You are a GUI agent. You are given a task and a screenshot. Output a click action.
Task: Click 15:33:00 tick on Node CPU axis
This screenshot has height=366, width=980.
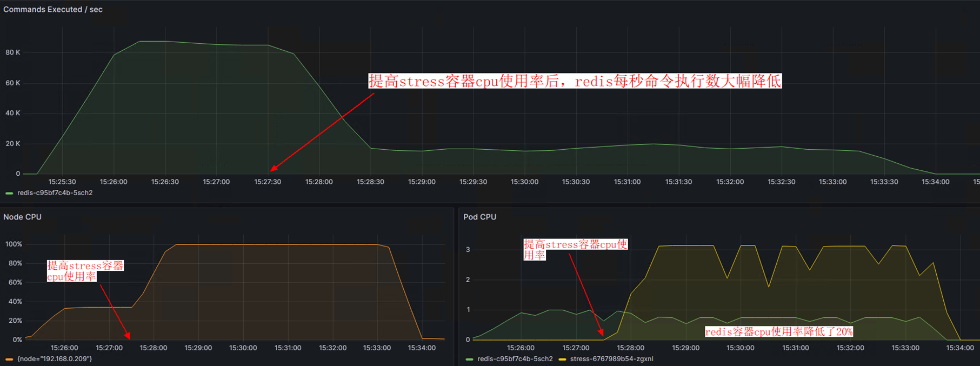[x=377, y=348]
